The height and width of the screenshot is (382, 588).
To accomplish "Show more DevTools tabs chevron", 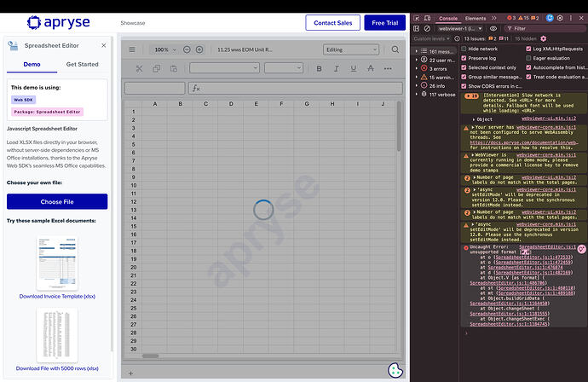I will pyautogui.click(x=494, y=18).
